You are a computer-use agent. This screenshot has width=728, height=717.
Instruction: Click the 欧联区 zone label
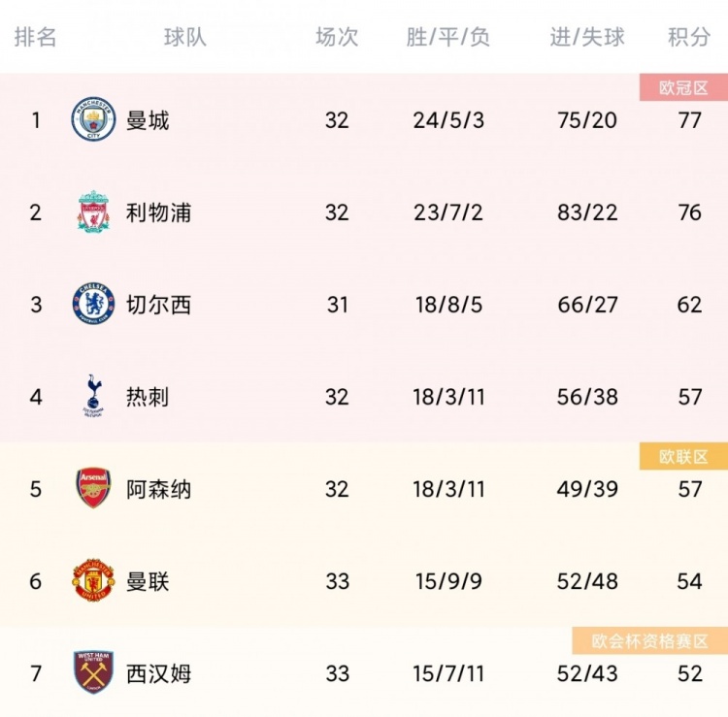(683, 457)
